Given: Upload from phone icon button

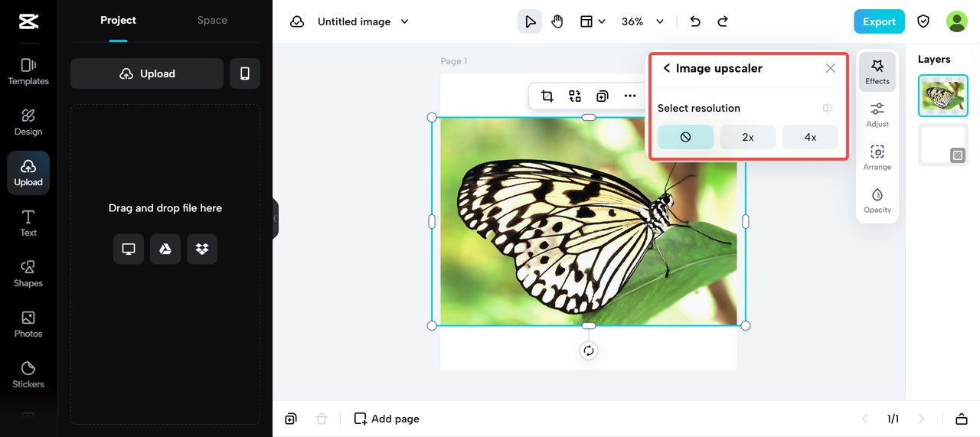Looking at the screenshot, I should click(x=245, y=73).
